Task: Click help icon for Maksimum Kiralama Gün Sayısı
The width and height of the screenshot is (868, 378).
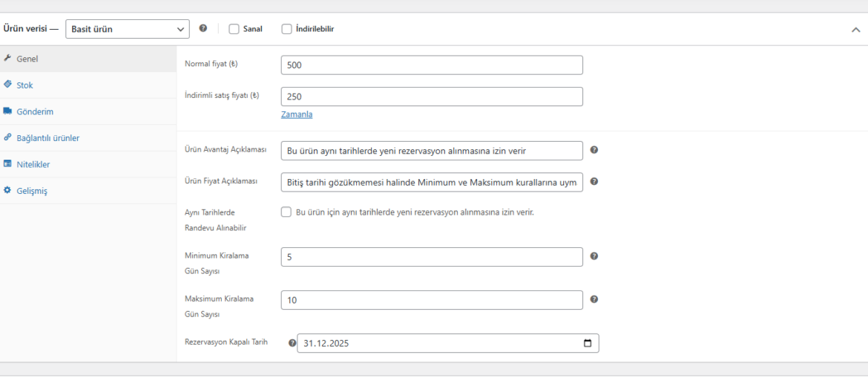Action: [x=594, y=299]
